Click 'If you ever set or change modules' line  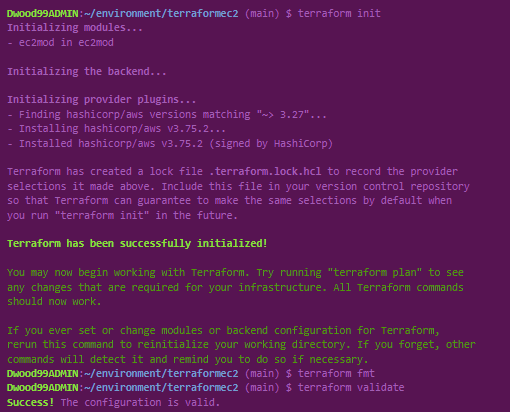(x=223, y=330)
